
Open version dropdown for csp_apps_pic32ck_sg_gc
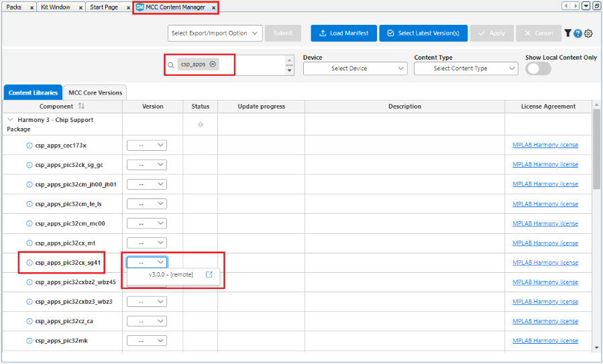[147, 165]
